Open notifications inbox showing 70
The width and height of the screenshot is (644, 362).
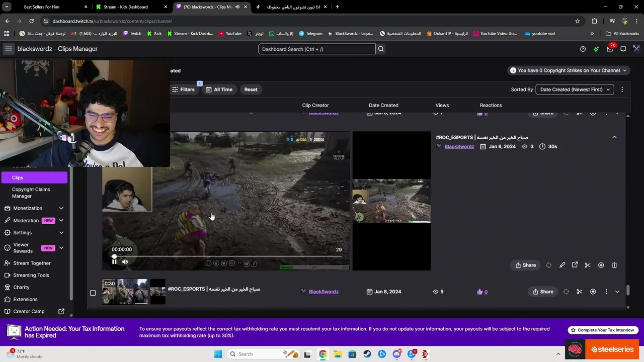coord(610,49)
